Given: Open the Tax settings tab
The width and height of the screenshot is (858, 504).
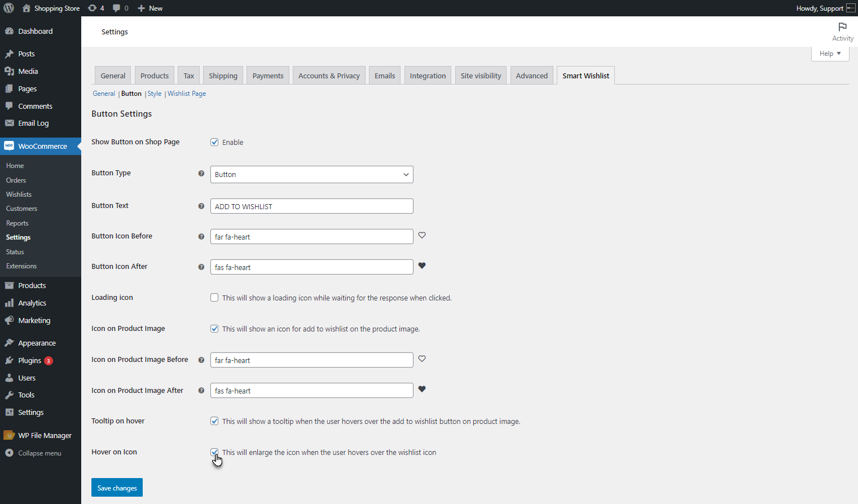Looking at the screenshot, I should (188, 76).
